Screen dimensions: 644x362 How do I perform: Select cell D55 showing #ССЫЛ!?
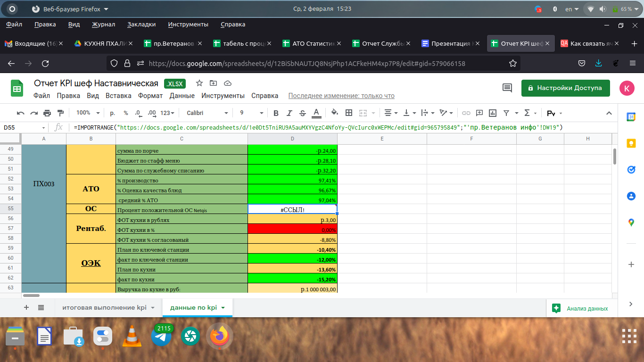292,209
